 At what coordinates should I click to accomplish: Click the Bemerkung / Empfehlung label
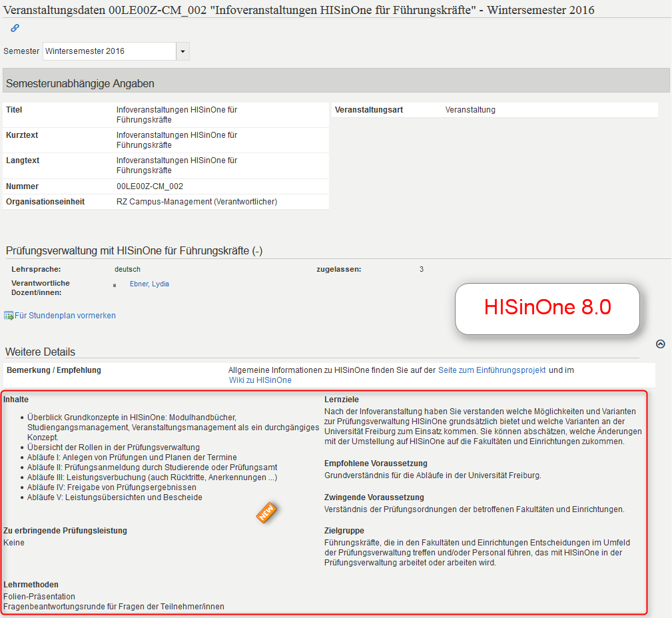point(54,370)
